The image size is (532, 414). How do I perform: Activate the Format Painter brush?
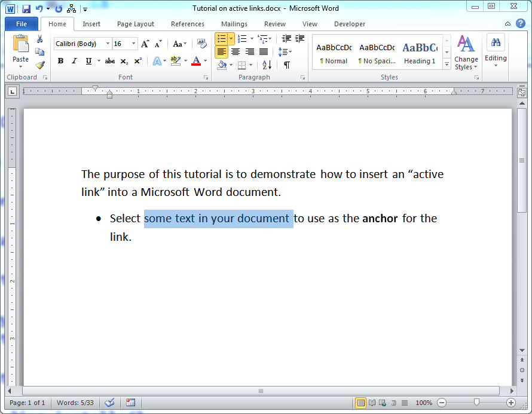[x=40, y=65]
